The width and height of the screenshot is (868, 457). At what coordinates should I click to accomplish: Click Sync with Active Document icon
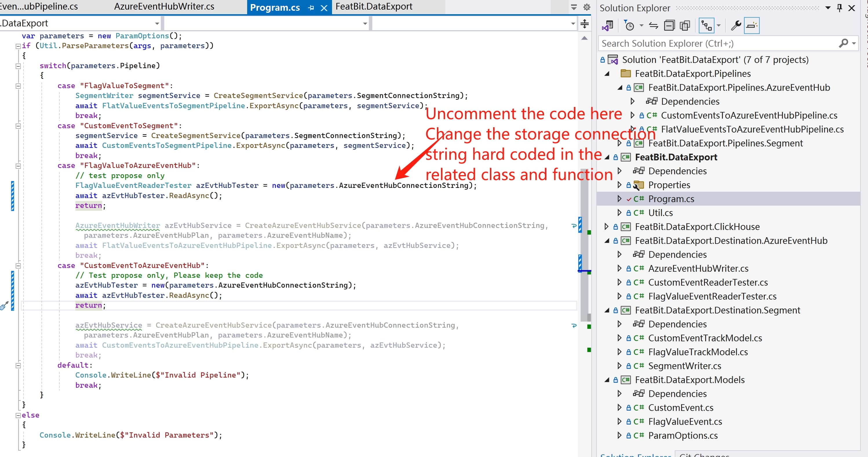(x=653, y=26)
